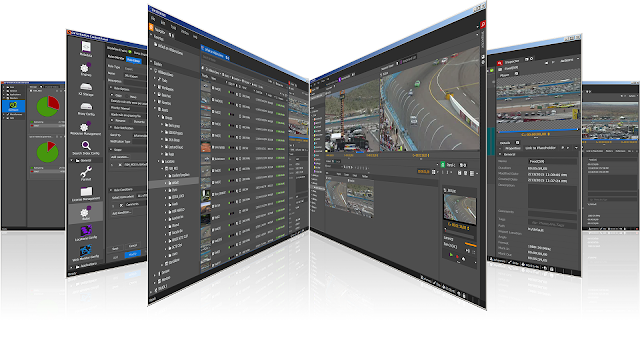This screenshot has height=360, width=640.
Task: Click the video preview in the far-right window
Action: point(610,121)
